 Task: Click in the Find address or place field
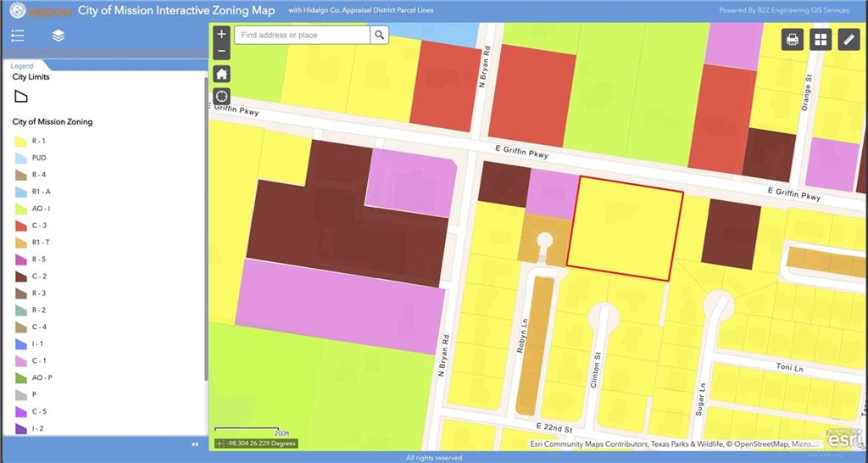(x=303, y=35)
